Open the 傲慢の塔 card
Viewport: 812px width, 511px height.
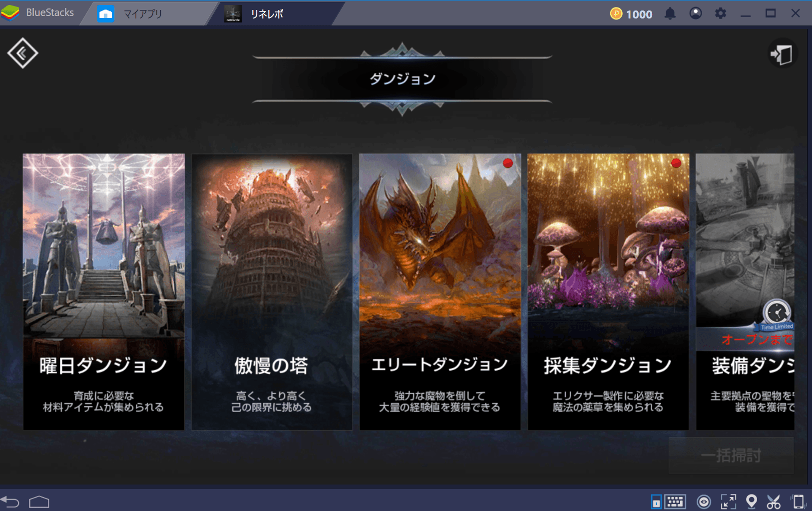pos(272,292)
